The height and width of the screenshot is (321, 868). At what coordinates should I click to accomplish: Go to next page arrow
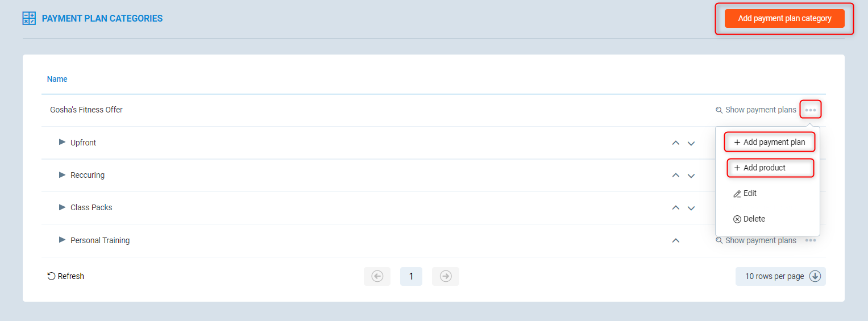coord(446,276)
